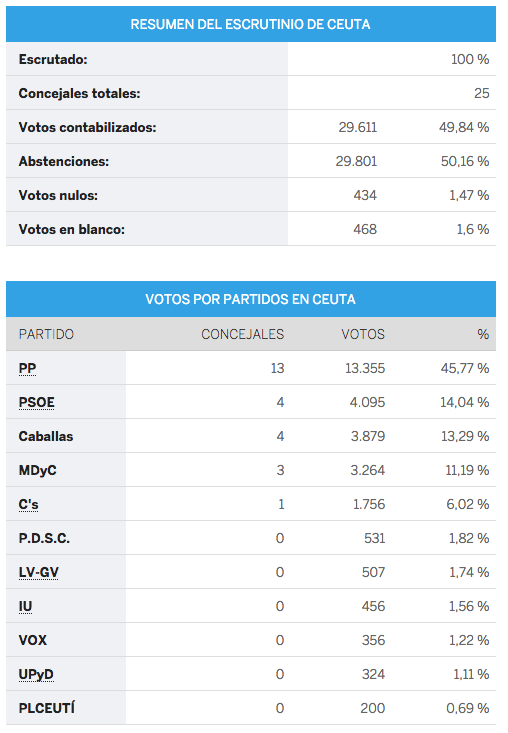
Task: Open the LV-GV party link
Action: (38, 572)
